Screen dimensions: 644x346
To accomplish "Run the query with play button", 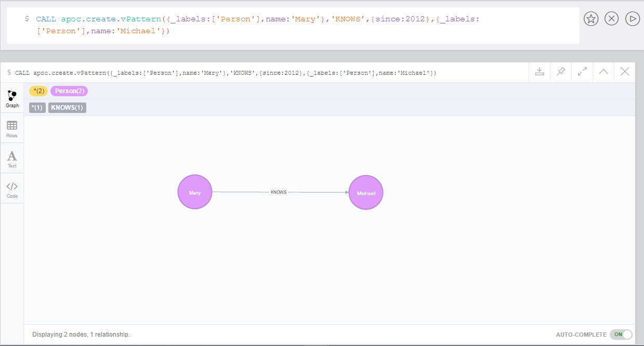I will pos(633,19).
